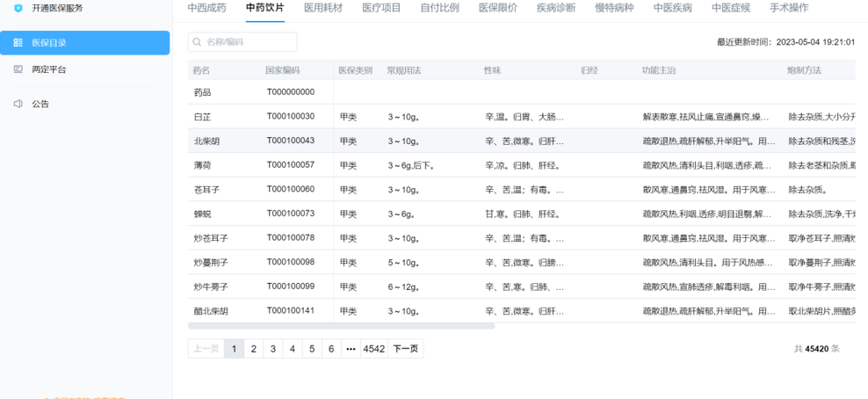Go to page 4

tap(293, 349)
